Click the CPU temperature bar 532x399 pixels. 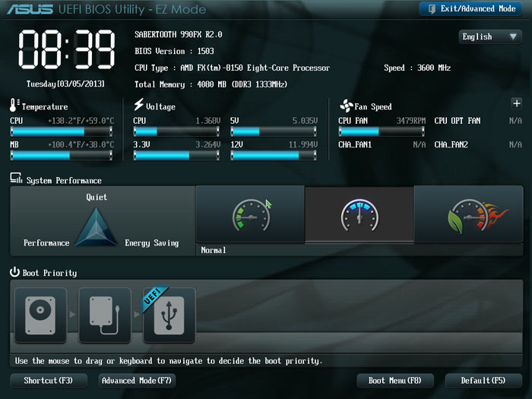click(x=62, y=131)
